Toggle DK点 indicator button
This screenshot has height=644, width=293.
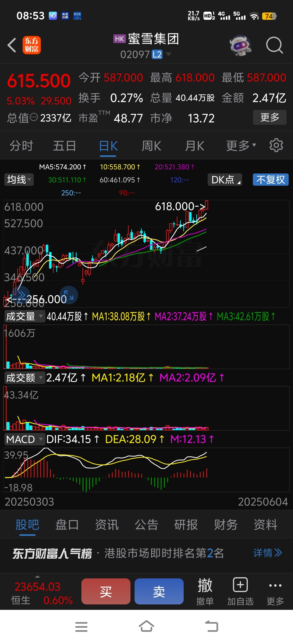[225, 179]
